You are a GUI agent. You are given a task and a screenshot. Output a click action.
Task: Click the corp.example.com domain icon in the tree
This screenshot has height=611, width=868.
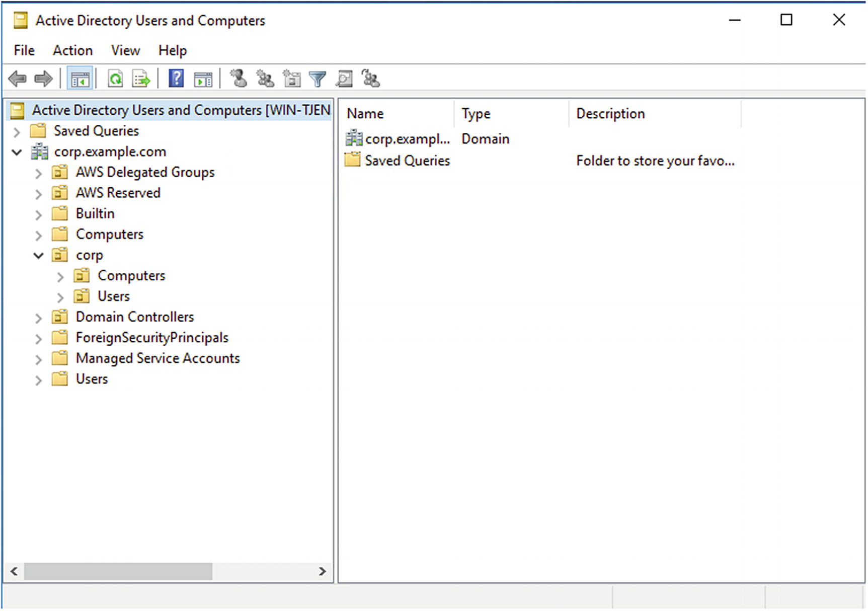click(x=39, y=151)
